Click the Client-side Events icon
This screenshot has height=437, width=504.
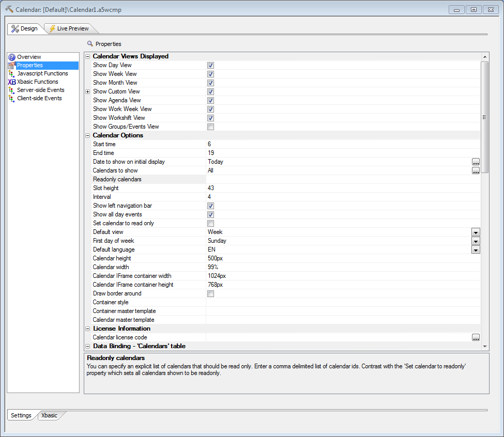12,99
